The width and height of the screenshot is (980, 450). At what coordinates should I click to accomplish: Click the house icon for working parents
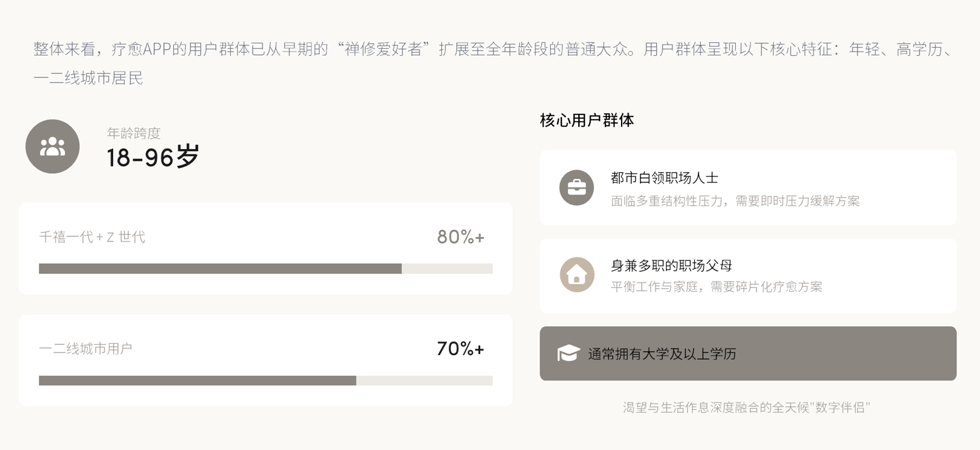(x=576, y=275)
